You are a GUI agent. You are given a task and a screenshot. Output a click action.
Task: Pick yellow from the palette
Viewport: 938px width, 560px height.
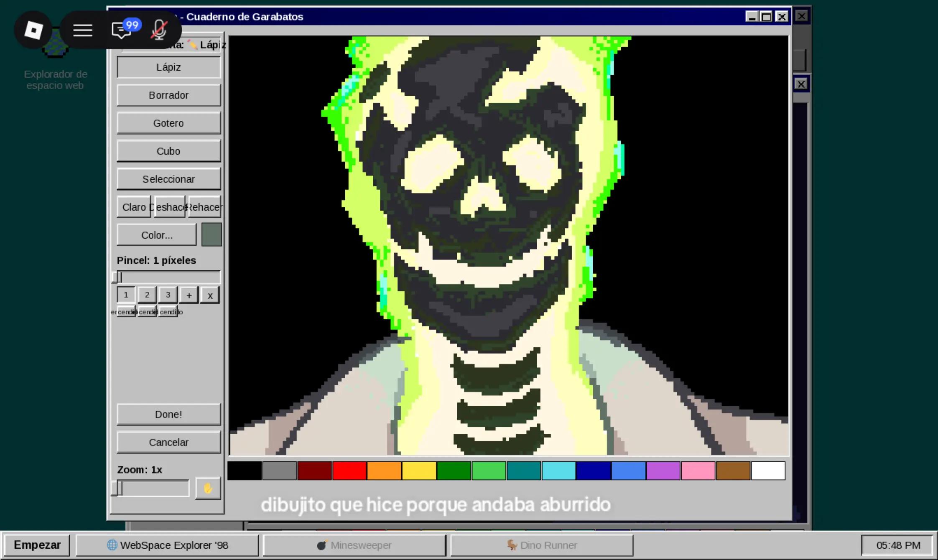(419, 471)
